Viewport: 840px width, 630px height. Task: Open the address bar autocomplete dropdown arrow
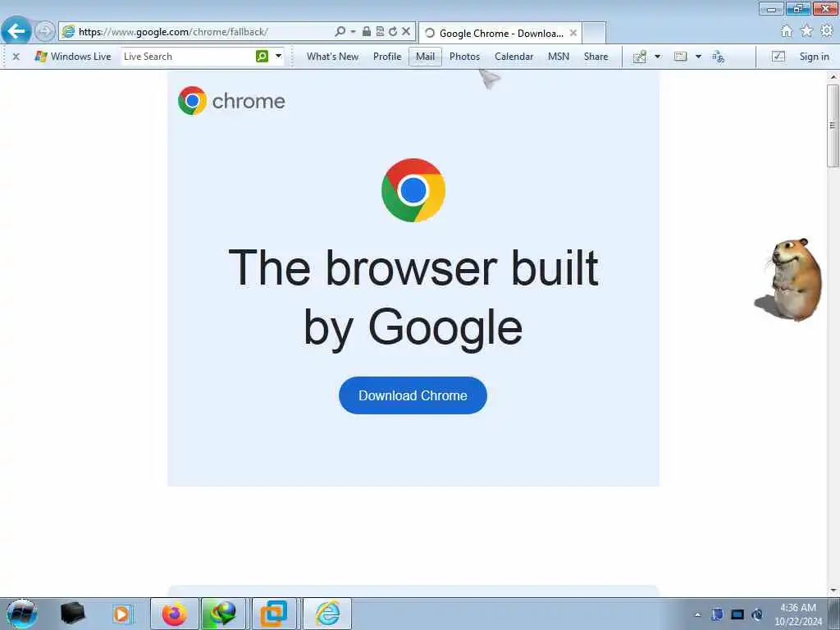pos(353,32)
